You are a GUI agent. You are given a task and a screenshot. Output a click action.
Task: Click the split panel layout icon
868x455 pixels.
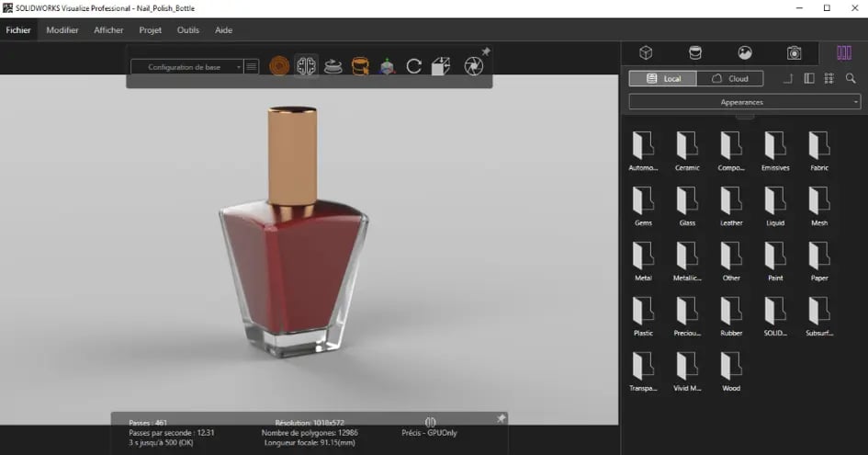pos(809,79)
